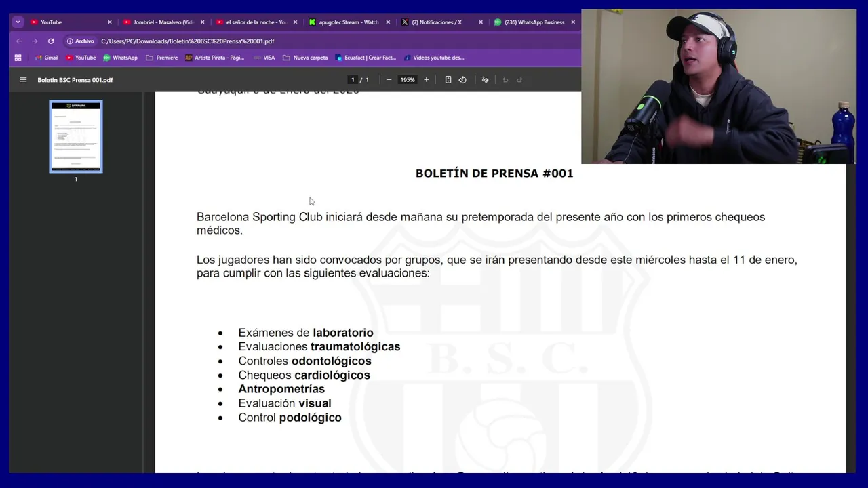Click the Evaluación visual list item

285,403
